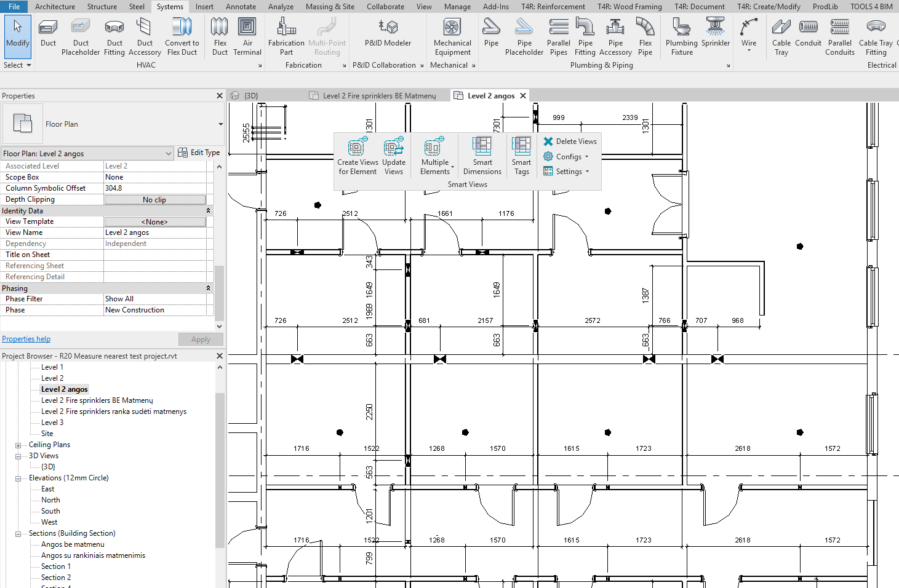Click Convert to Flex Duct
The image size is (899, 588).
pos(182,37)
